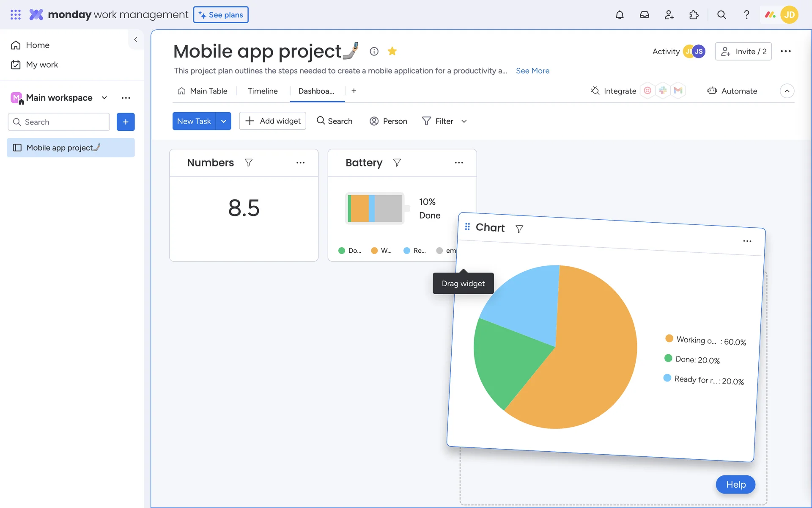
Task: Switch to the Timeline tab
Action: point(263,91)
